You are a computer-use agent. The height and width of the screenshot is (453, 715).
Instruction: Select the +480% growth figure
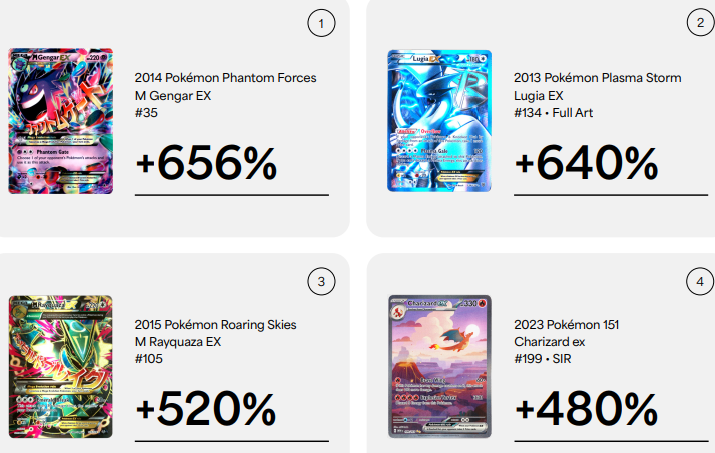[586, 408]
